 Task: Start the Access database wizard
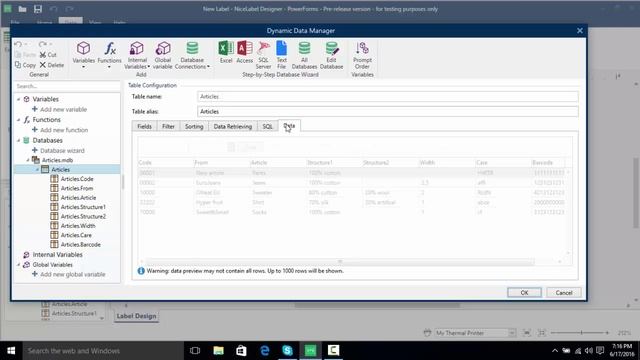(244, 52)
